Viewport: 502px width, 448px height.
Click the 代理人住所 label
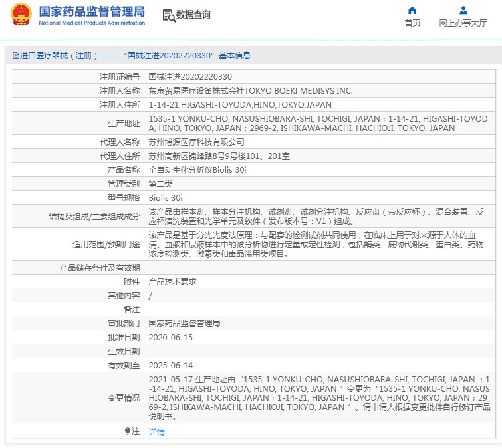pyautogui.click(x=120, y=156)
